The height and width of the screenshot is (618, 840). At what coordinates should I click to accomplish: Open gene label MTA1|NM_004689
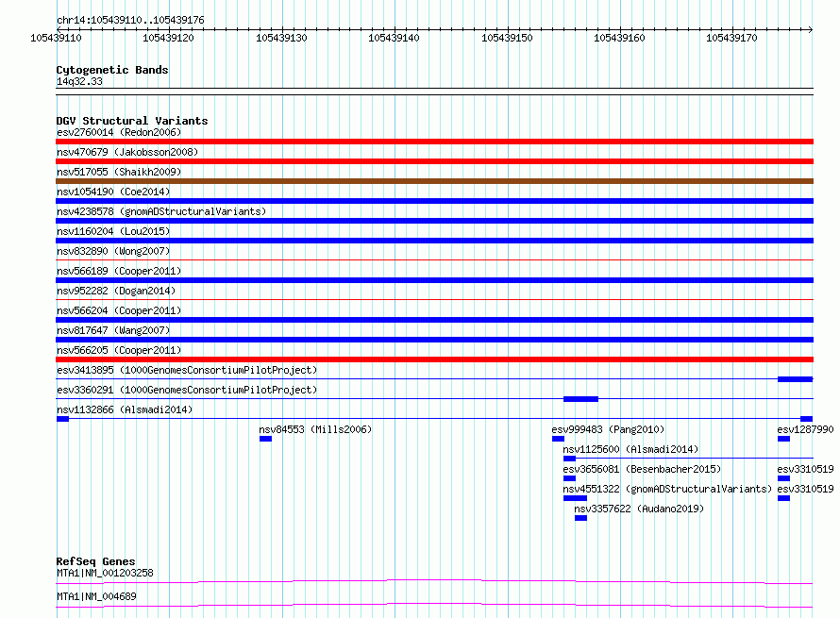[x=96, y=596]
